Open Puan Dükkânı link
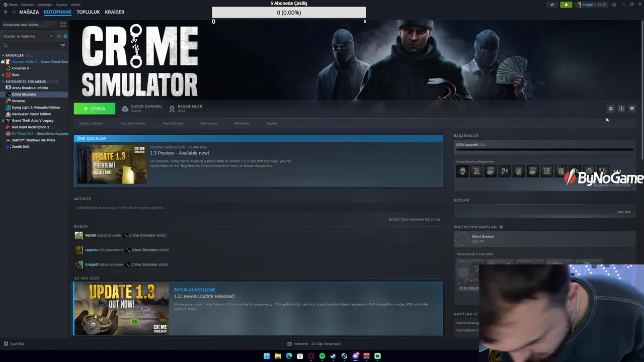The height and width of the screenshot is (362, 644). point(173,123)
